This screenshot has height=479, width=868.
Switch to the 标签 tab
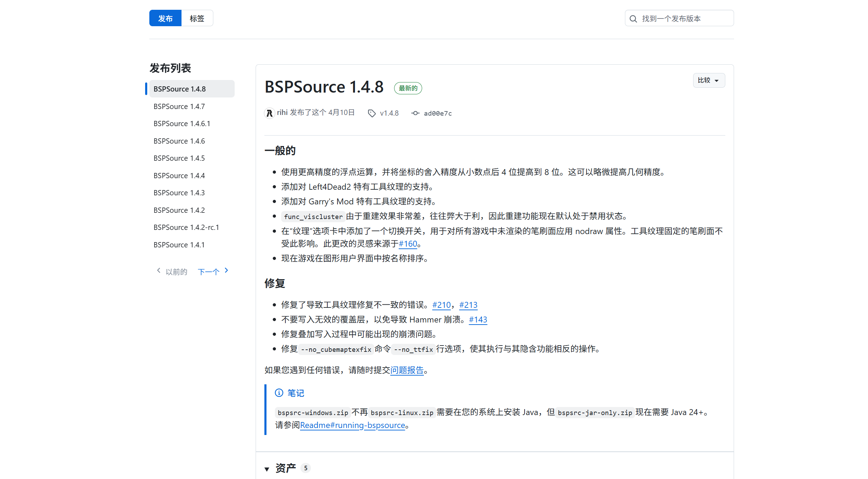pyautogui.click(x=197, y=18)
